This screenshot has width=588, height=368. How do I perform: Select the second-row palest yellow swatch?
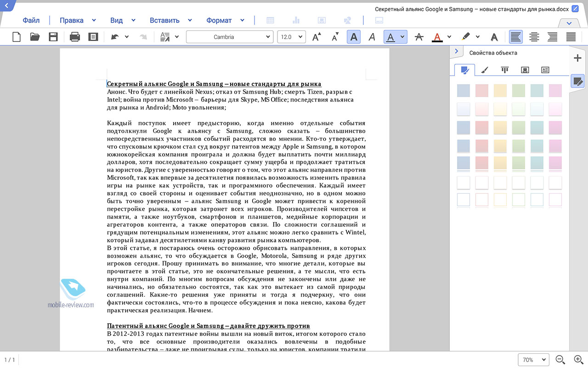500,109
